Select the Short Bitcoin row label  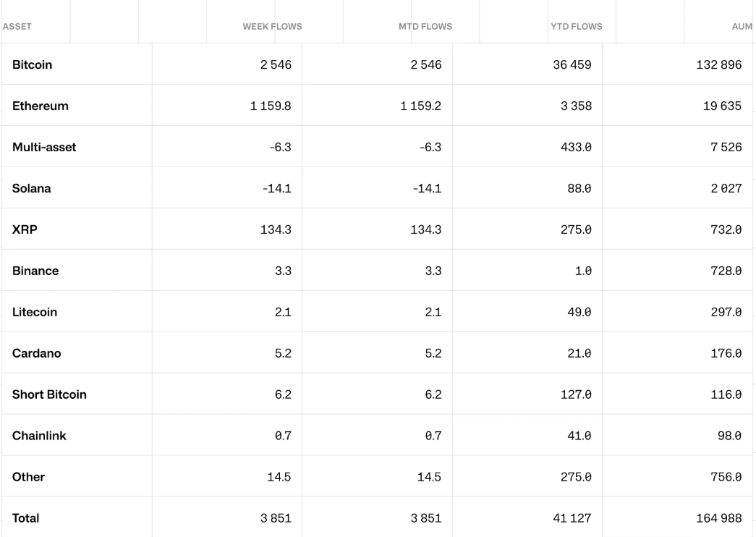(49, 394)
